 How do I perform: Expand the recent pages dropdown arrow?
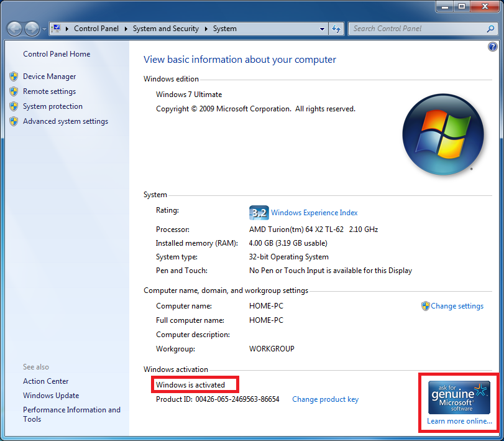(45, 29)
